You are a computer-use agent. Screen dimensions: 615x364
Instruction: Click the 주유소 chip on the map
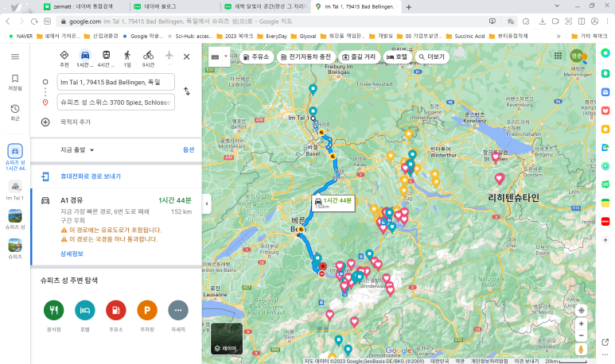tap(256, 56)
